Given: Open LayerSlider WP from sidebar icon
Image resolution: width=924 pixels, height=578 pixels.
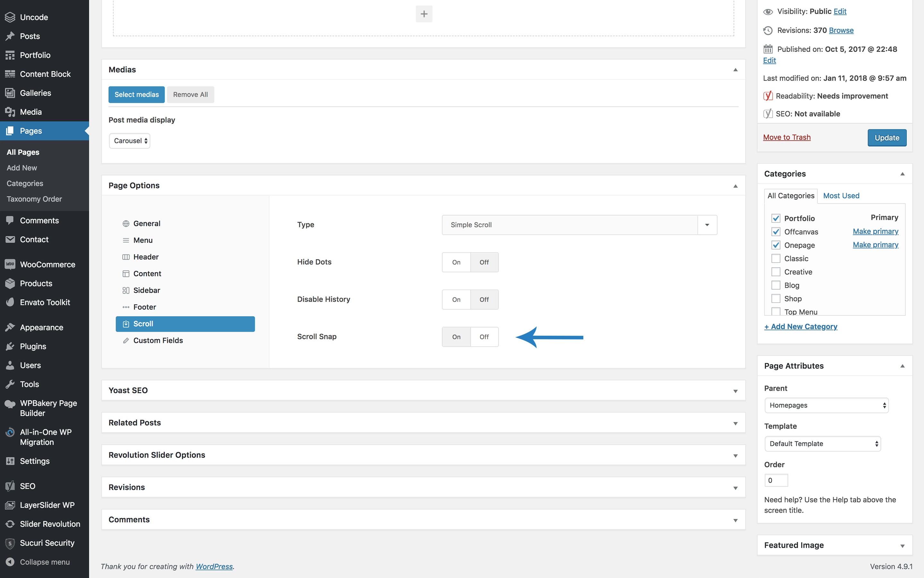Looking at the screenshot, I should point(10,505).
